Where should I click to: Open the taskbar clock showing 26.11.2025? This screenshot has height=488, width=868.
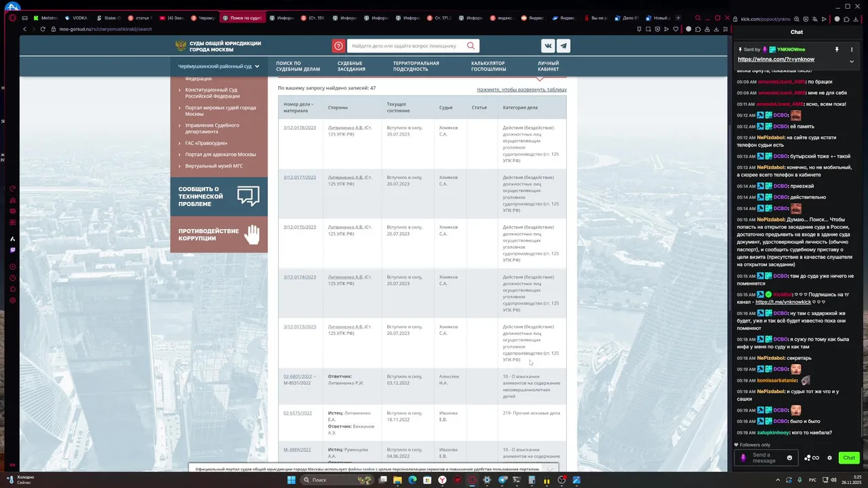click(x=853, y=480)
